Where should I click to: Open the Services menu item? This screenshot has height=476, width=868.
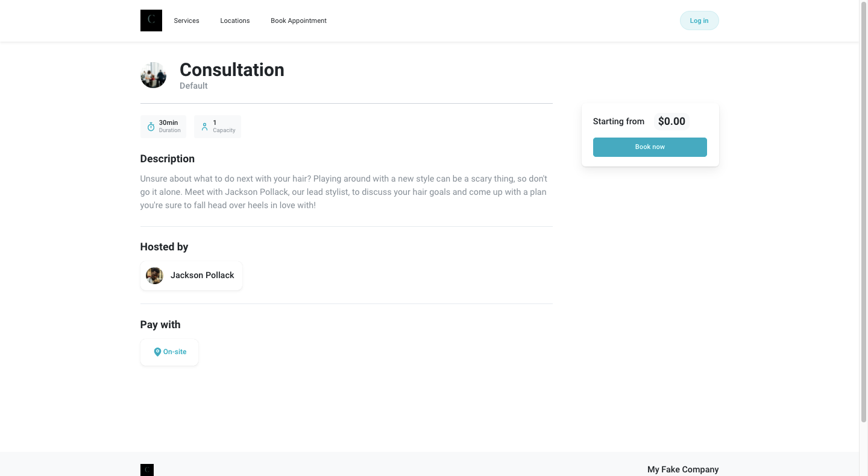pos(186,21)
